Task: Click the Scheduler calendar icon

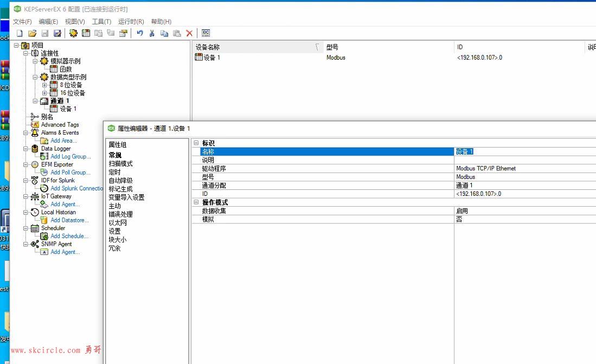Action: pyautogui.click(x=35, y=228)
